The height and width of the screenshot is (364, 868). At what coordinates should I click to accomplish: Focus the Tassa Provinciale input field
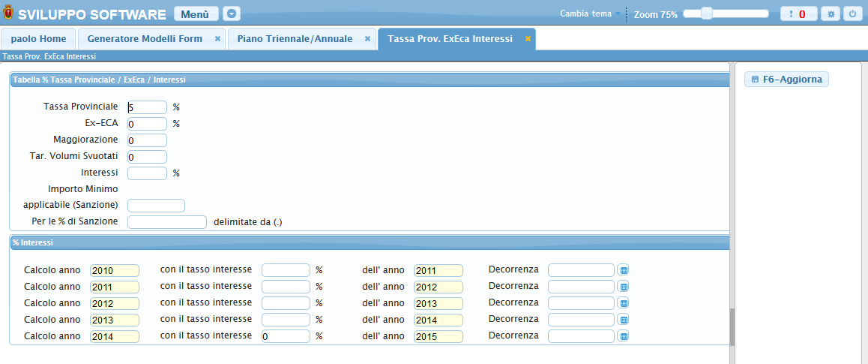147,107
